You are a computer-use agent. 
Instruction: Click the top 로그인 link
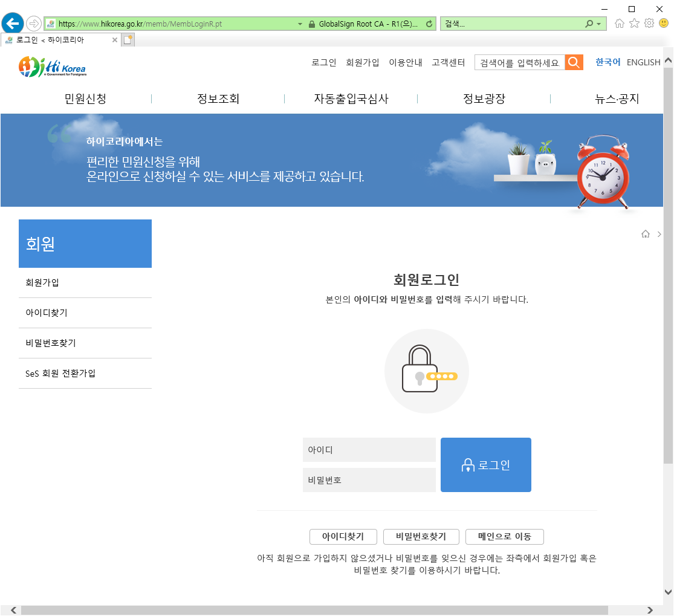[323, 62]
